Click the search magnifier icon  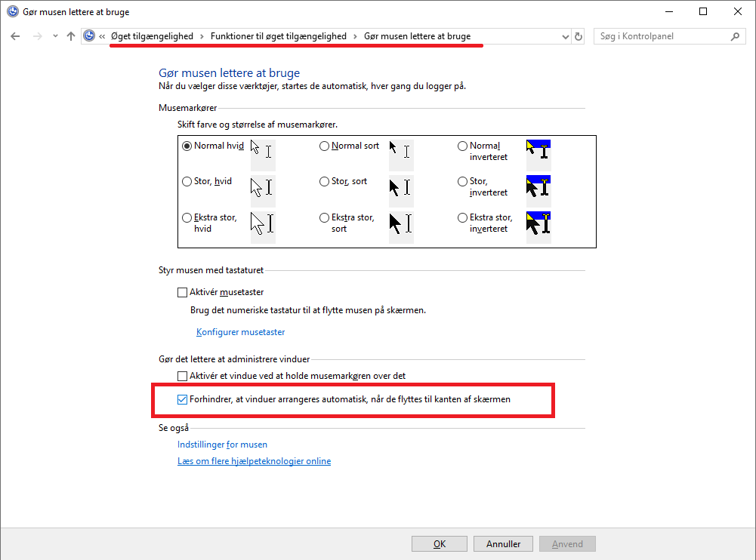[735, 36]
